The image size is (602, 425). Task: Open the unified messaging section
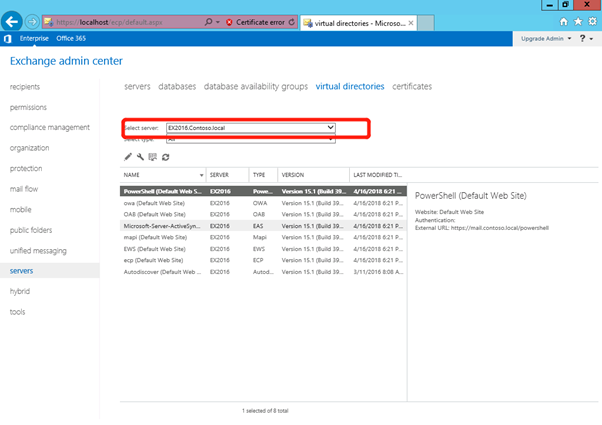pos(38,251)
